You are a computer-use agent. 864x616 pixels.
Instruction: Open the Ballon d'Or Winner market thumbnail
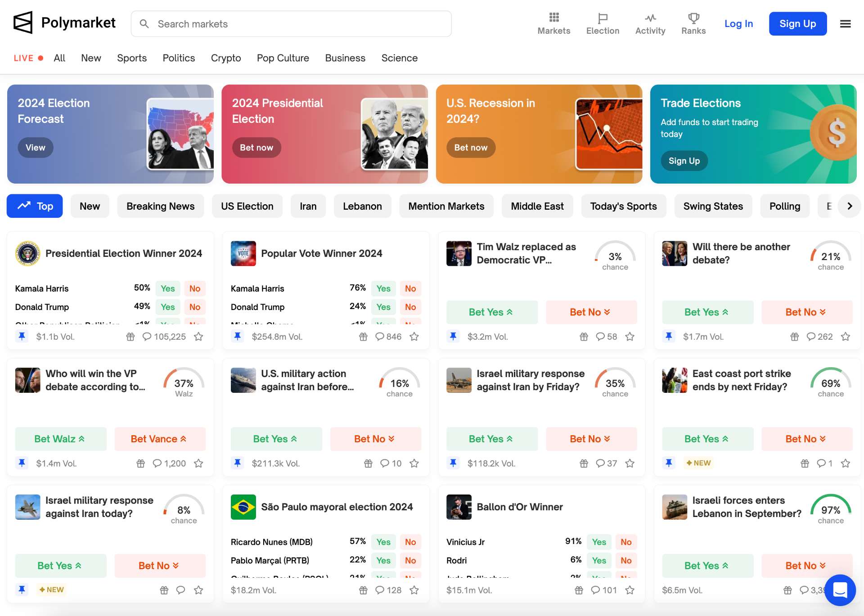pyautogui.click(x=459, y=507)
